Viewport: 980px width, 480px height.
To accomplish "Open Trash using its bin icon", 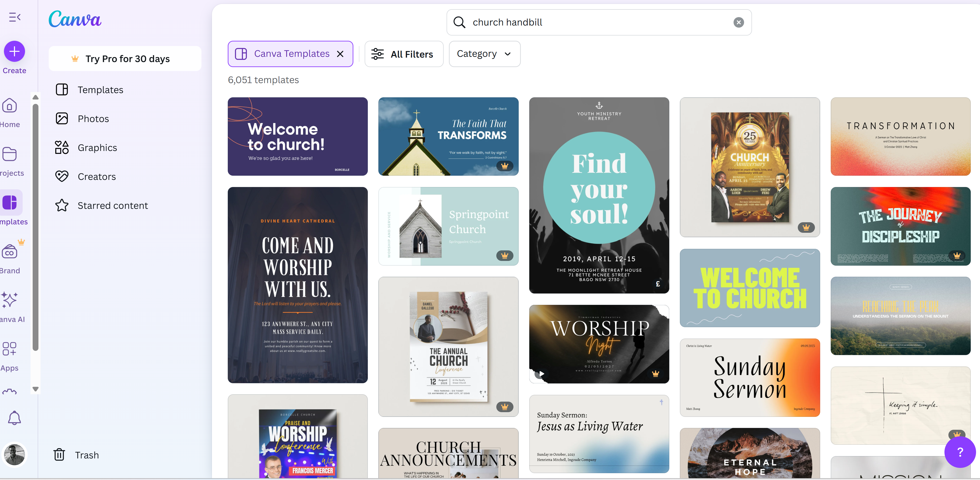I will tap(59, 454).
